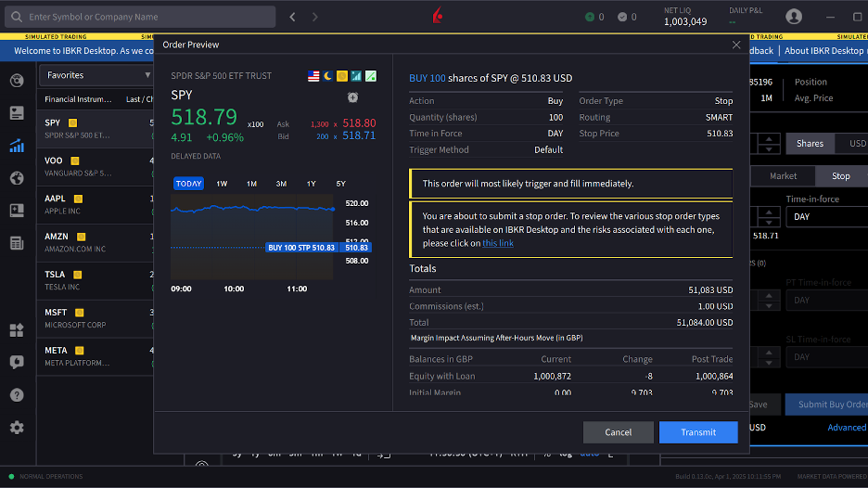The image size is (868, 488).
Task: Select VOO row in Favorites list
Action: coord(96,166)
